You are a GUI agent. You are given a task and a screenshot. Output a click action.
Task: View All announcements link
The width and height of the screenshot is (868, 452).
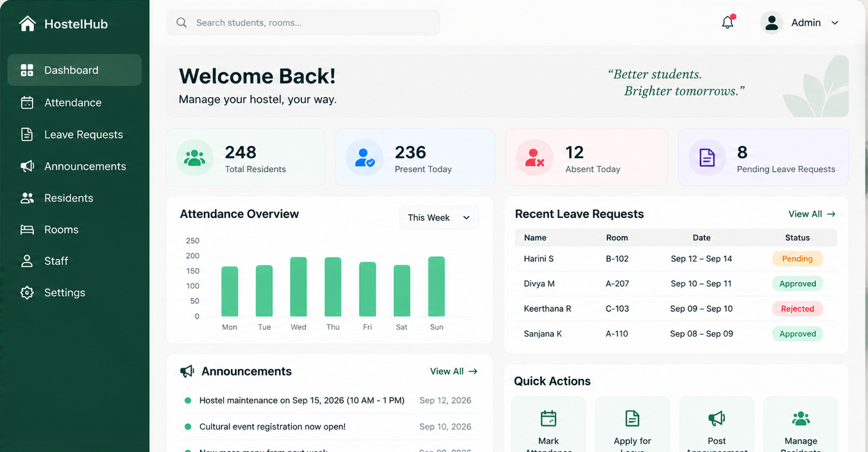point(454,371)
